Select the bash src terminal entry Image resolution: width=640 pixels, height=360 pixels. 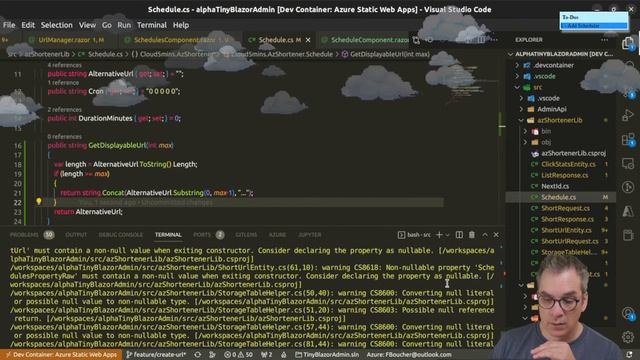click(414, 235)
